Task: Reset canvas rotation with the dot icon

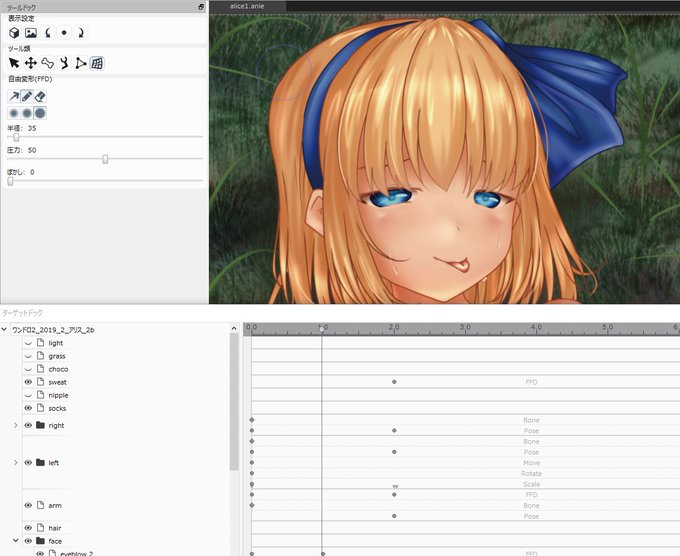Action: [64, 33]
